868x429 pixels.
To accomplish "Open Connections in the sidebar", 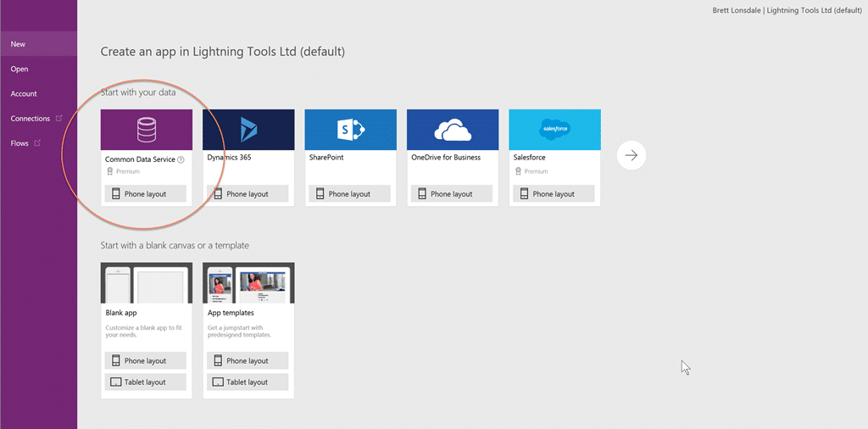I will [38, 119].
